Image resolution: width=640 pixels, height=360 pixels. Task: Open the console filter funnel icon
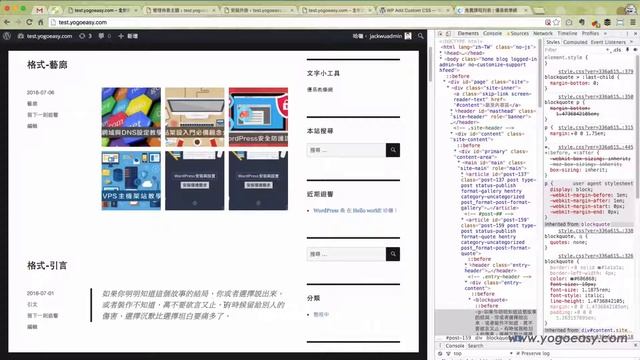[x=448, y=353]
